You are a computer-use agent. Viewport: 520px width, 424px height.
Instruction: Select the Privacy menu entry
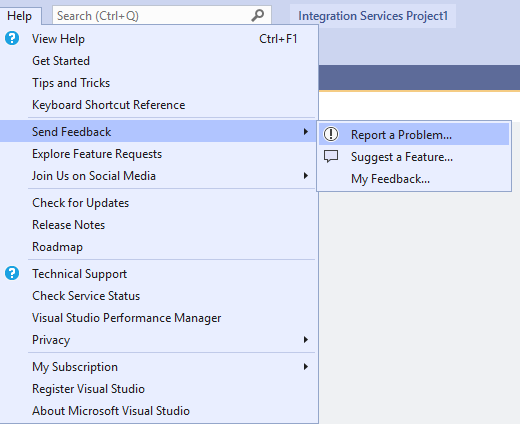point(158,340)
